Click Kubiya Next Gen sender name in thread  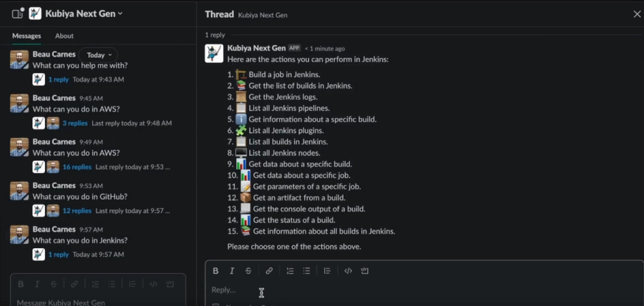coord(256,49)
